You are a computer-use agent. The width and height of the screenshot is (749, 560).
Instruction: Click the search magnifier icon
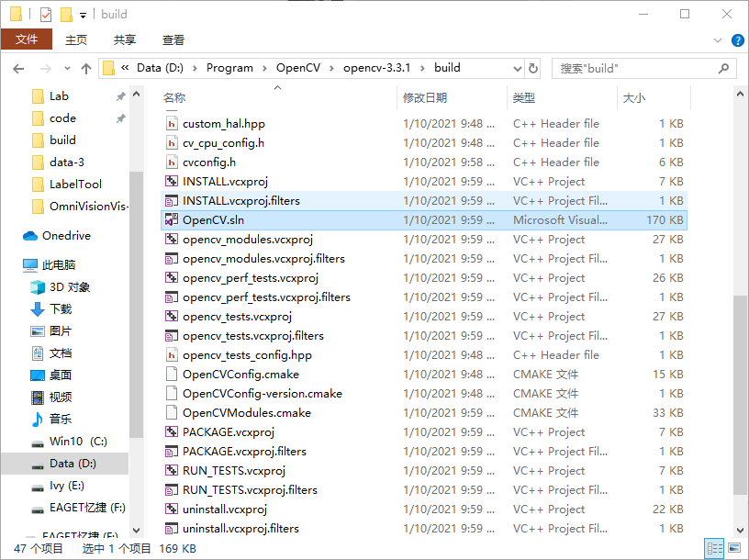723,69
